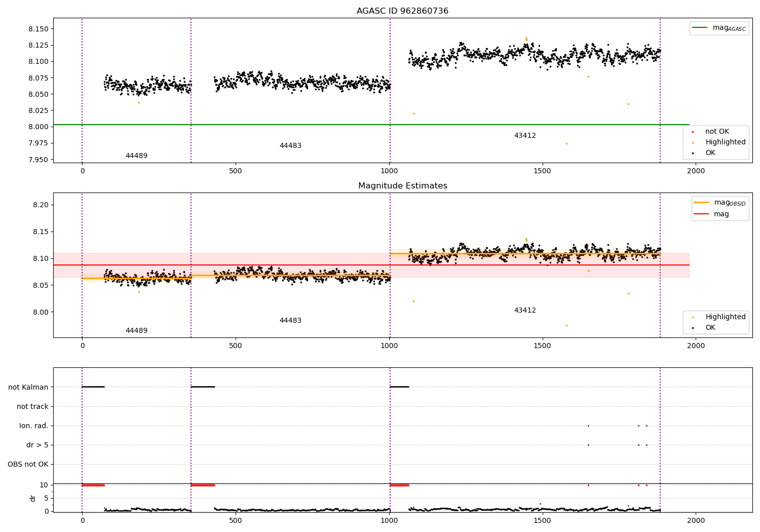This screenshot has width=760, height=532.
Task: Click label 43412 in the Magnitude Estimates plot
Action: pyautogui.click(x=525, y=310)
